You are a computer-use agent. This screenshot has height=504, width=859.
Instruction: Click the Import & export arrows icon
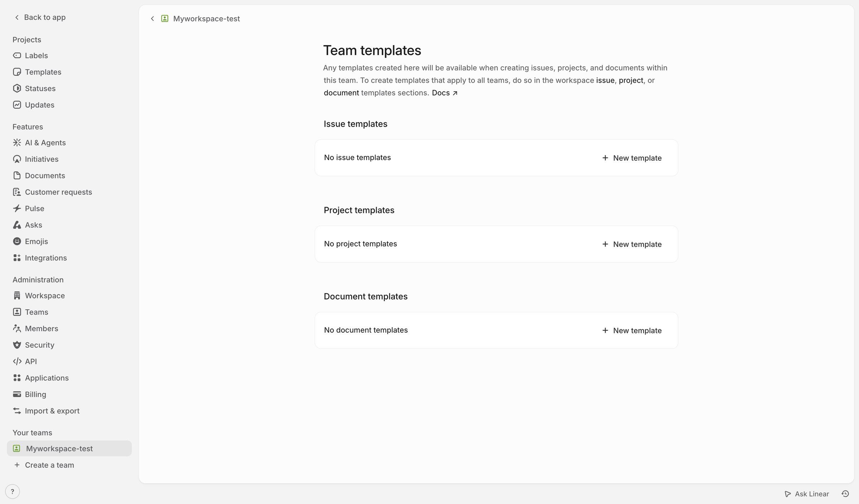click(x=17, y=411)
